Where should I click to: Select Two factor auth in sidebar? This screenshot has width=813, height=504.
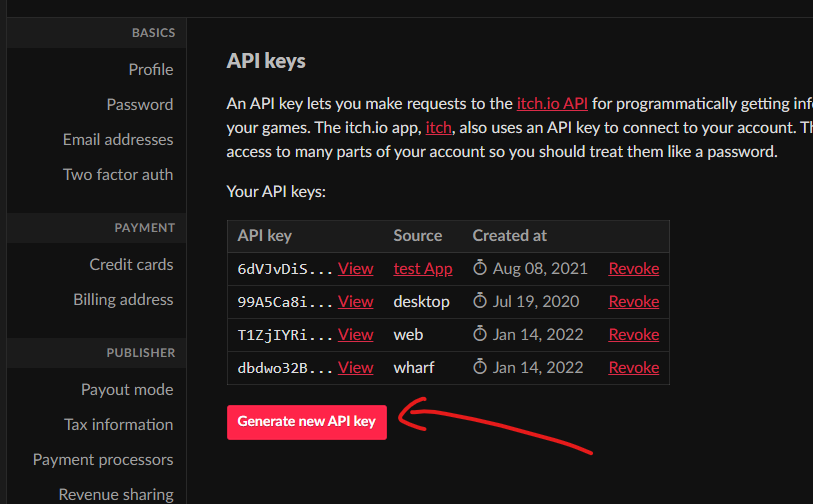tap(118, 174)
